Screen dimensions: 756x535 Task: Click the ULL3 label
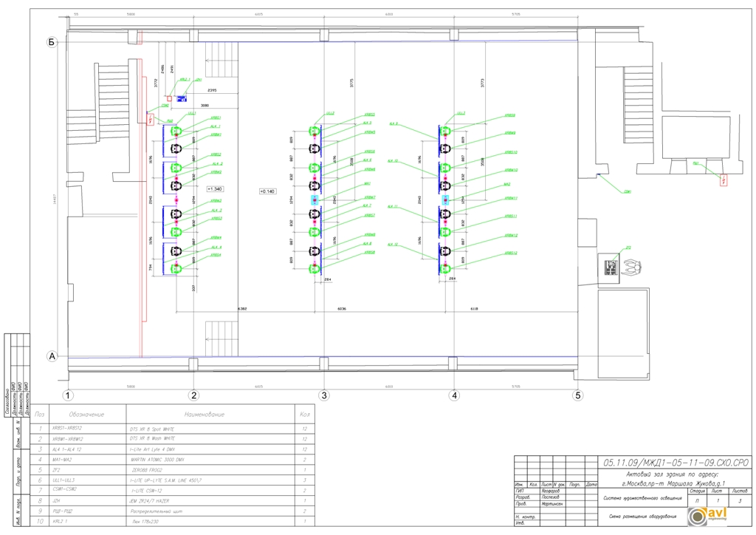[x=461, y=113]
